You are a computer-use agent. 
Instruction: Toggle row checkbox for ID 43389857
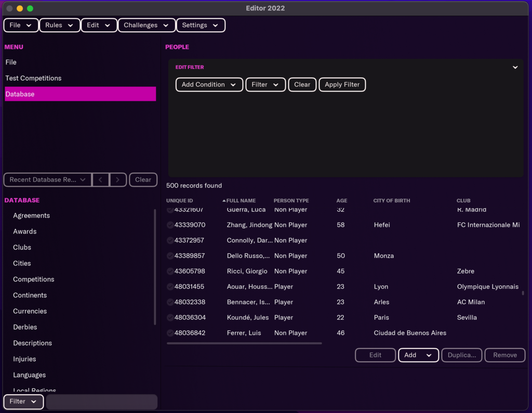pyautogui.click(x=170, y=256)
